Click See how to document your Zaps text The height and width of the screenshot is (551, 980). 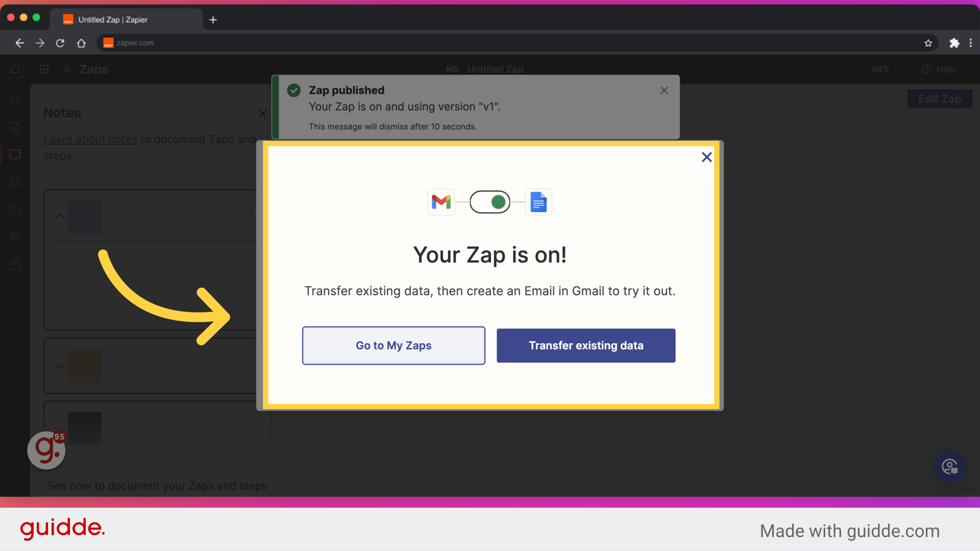click(157, 486)
